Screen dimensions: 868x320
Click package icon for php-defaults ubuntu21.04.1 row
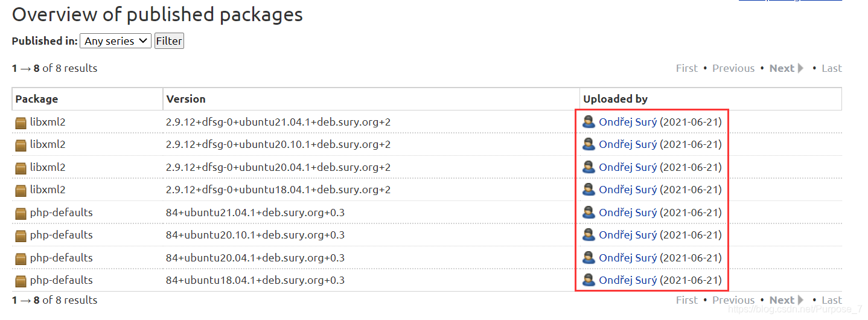tap(21, 213)
